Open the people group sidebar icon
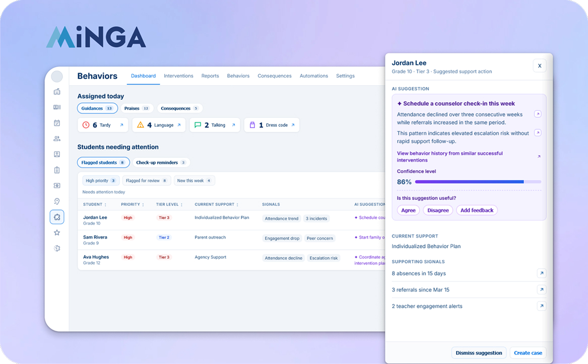The width and height of the screenshot is (588, 364). click(x=57, y=138)
